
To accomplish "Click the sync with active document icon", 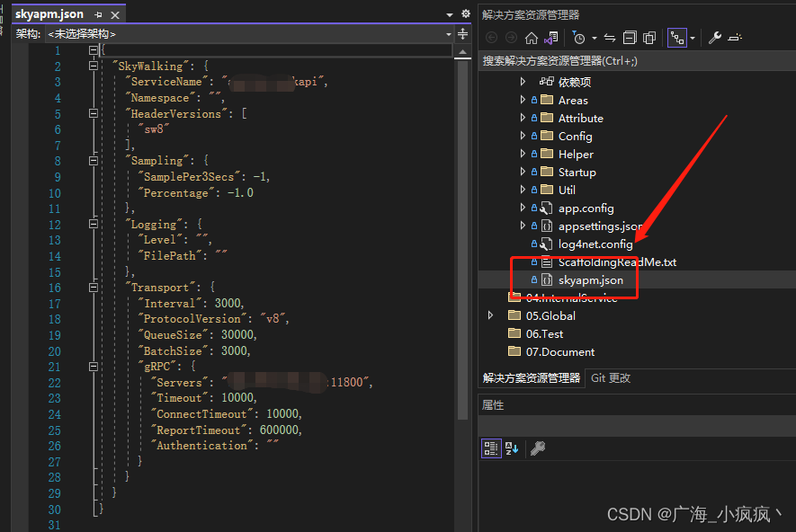I will pyautogui.click(x=610, y=38).
